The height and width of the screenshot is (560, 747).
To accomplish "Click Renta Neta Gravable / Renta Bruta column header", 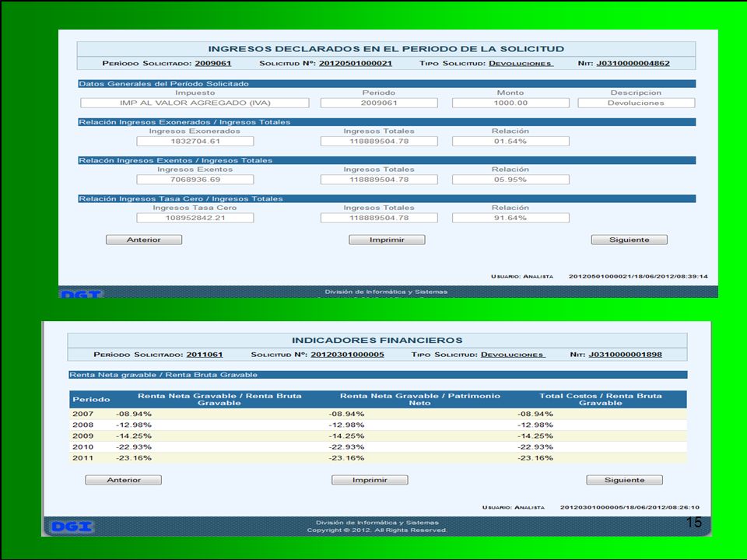I will point(219,399).
